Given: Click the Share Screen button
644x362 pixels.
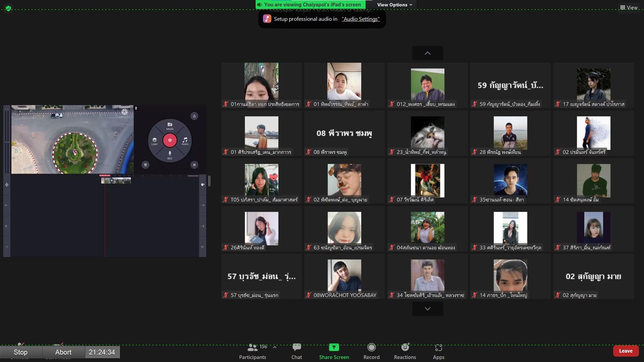Looking at the screenshot, I should click(x=334, y=351).
